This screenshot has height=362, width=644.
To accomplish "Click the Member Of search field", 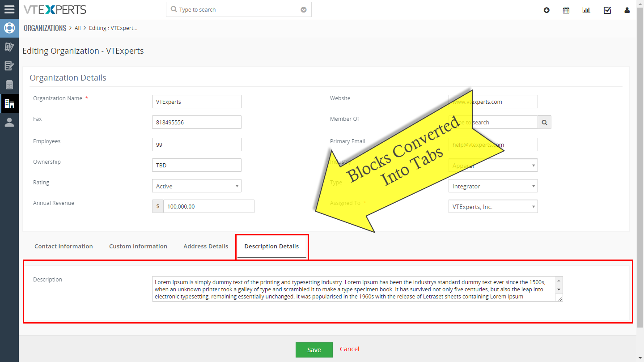I will (x=493, y=122).
